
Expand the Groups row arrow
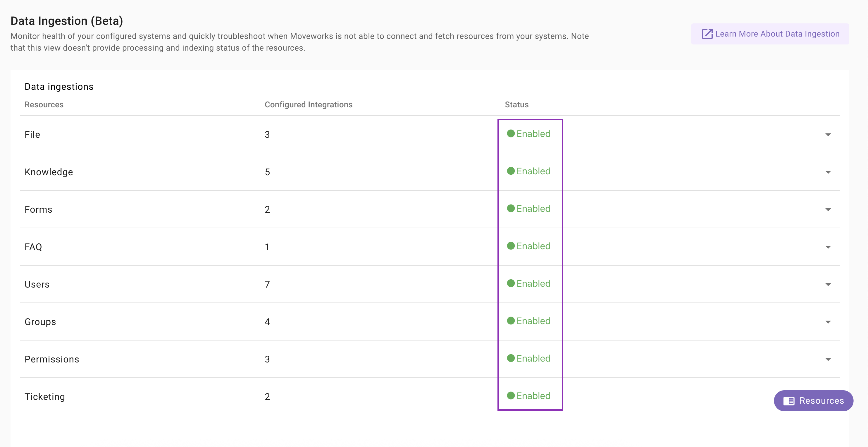[x=828, y=322]
